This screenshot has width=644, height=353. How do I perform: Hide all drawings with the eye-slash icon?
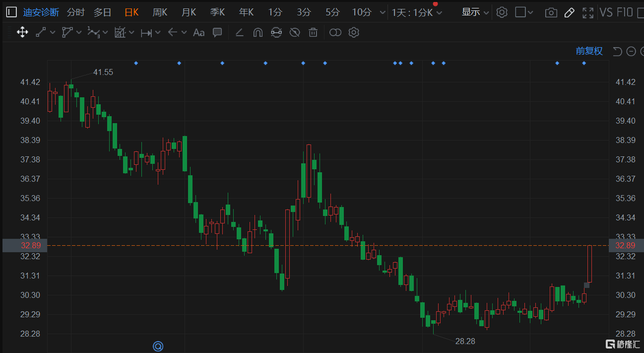[295, 33]
